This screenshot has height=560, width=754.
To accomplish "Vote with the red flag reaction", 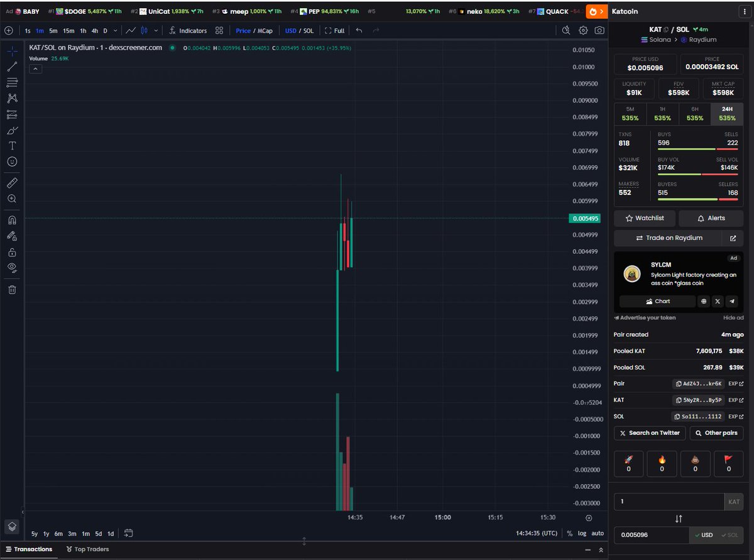I will click(x=728, y=464).
